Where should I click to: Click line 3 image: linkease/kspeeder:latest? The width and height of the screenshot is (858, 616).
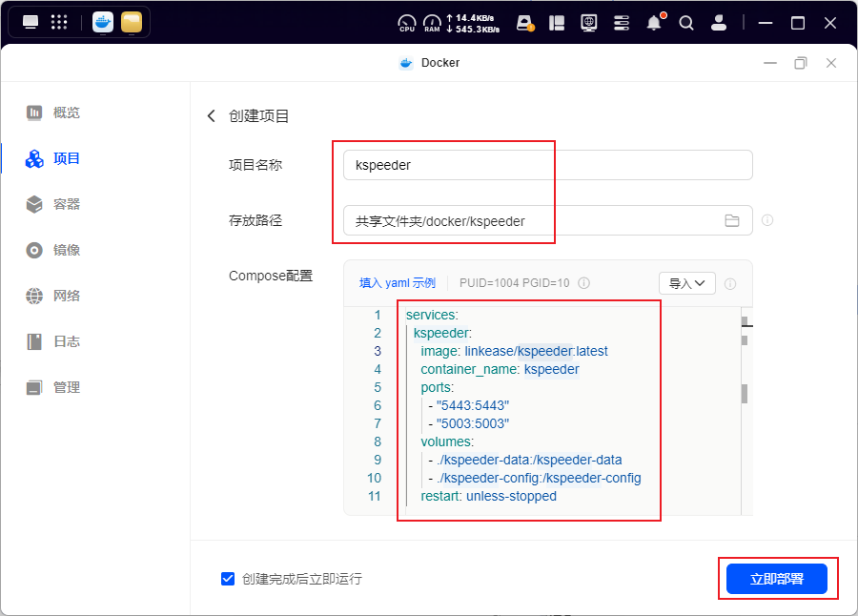[x=514, y=351]
